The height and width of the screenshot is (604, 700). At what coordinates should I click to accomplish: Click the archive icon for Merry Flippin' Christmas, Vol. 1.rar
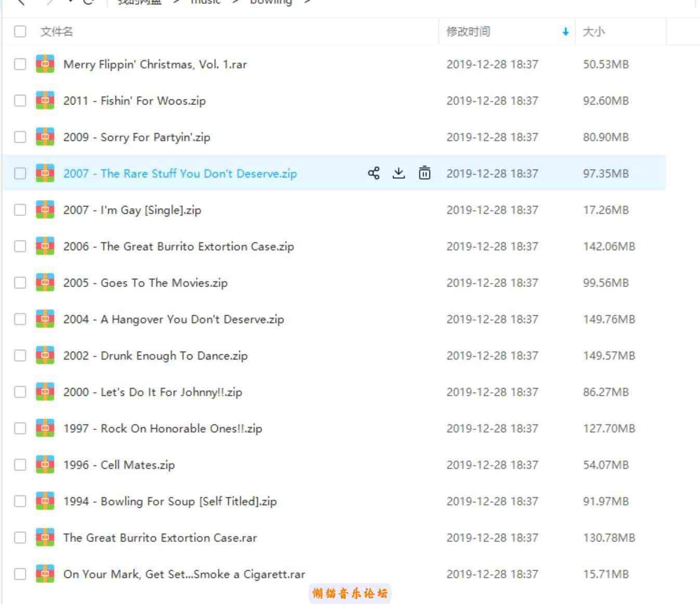[45, 64]
